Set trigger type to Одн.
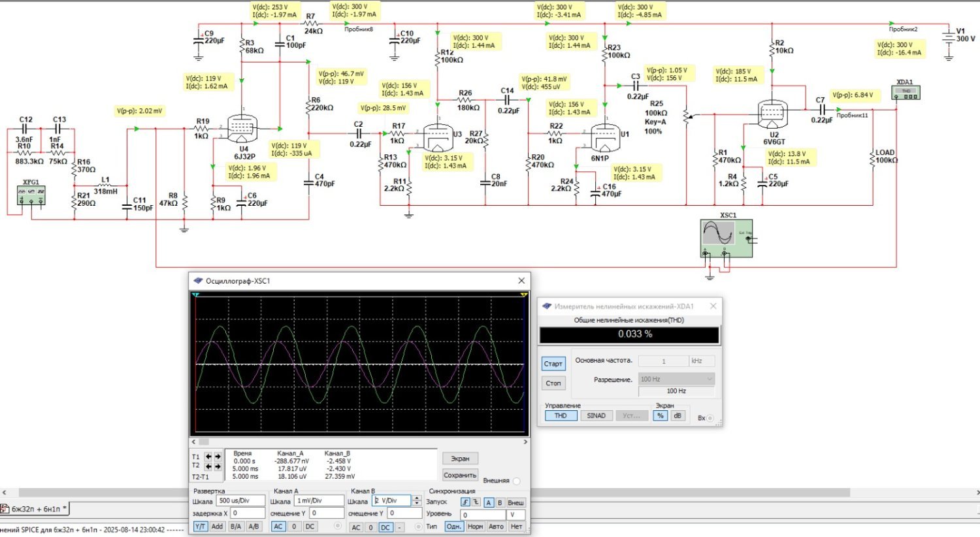The image size is (980, 537). (454, 527)
